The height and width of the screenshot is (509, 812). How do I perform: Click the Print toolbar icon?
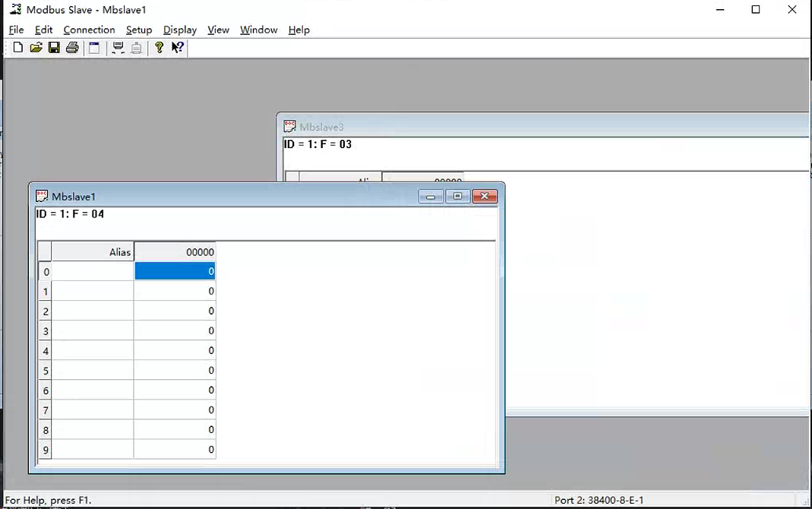[x=72, y=48]
